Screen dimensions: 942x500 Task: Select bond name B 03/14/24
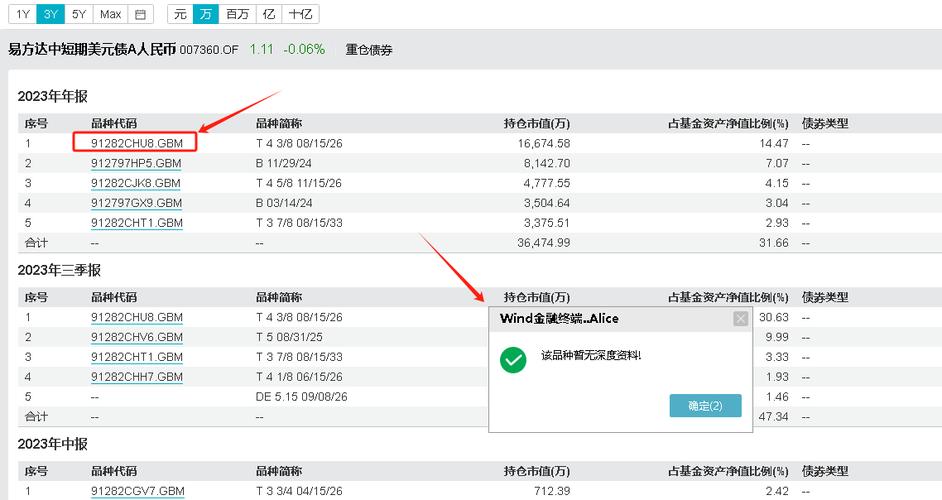(x=284, y=203)
